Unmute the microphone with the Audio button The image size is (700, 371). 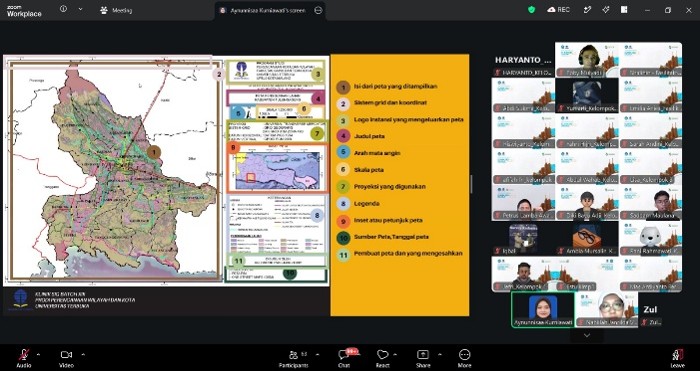(24, 358)
